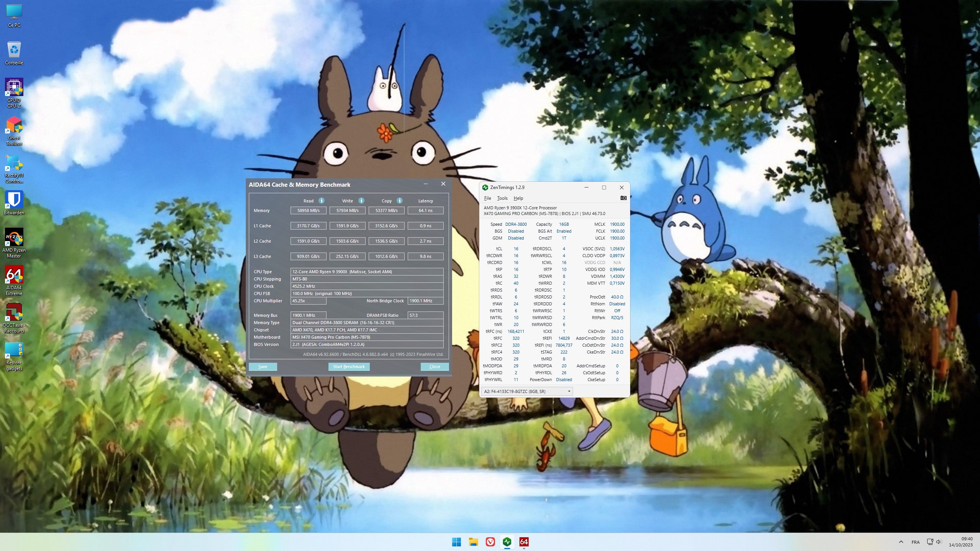Click the ZenTimings icon in the taskbar

coord(507,542)
